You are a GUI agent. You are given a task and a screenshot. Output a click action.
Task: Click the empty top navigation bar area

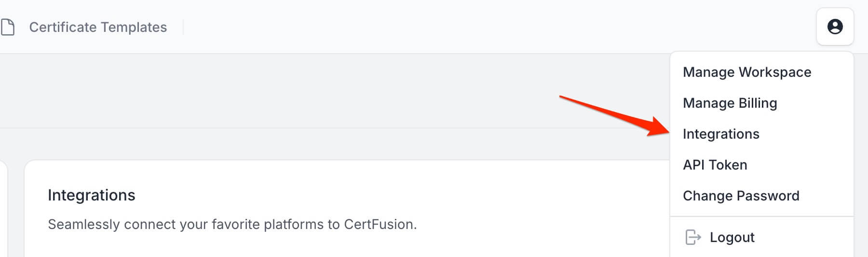pos(482,27)
